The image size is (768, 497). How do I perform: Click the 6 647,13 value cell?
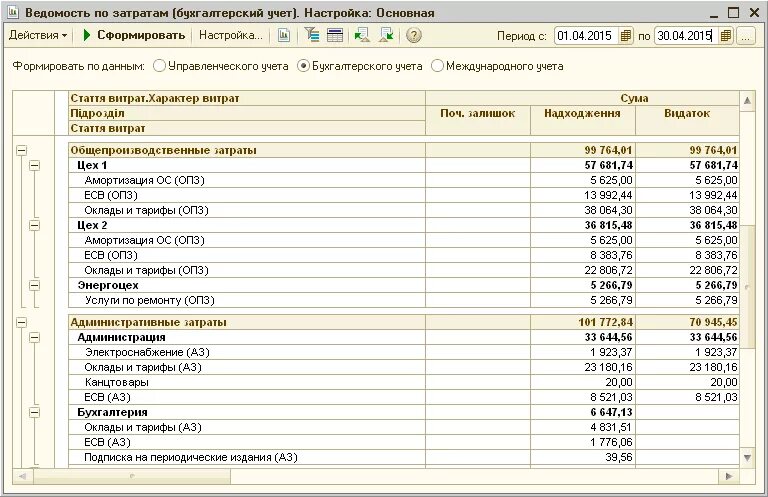click(582, 412)
